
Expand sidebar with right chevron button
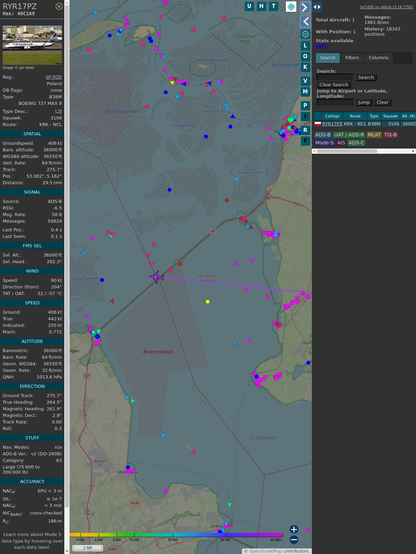point(305,7)
